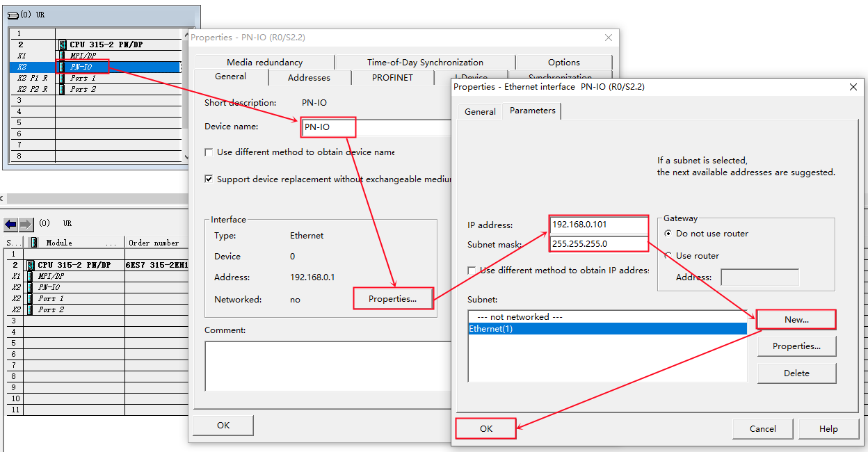Click the Device name field containing PN-IO
The image size is (868, 452).
click(x=376, y=127)
